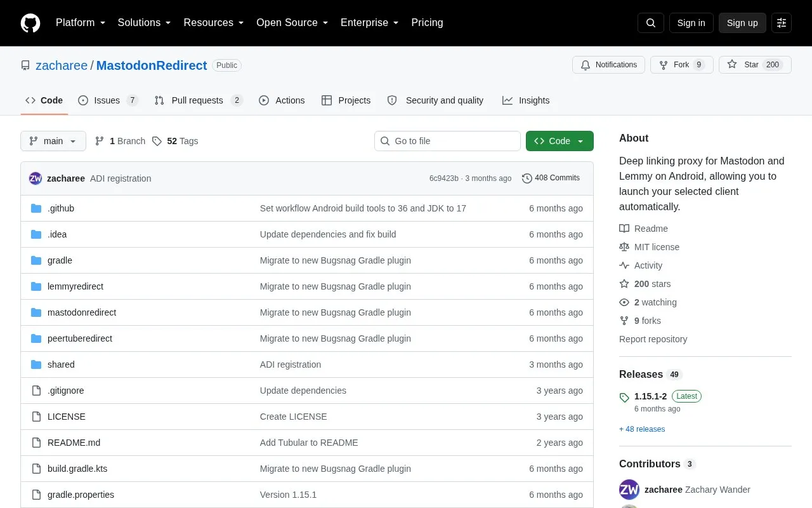The height and width of the screenshot is (508, 812).
Task: Click the tag icon beside 52 Tags
Action: [157, 141]
